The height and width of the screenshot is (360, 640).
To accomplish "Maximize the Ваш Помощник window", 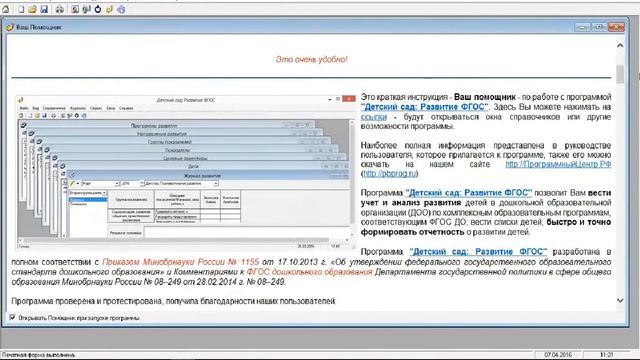I will (x=599, y=27).
